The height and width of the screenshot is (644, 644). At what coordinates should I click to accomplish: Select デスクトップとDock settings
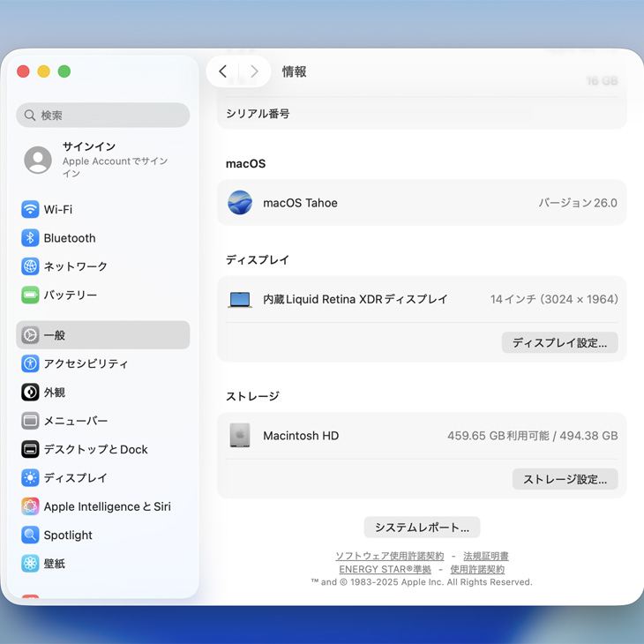(95, 449)
